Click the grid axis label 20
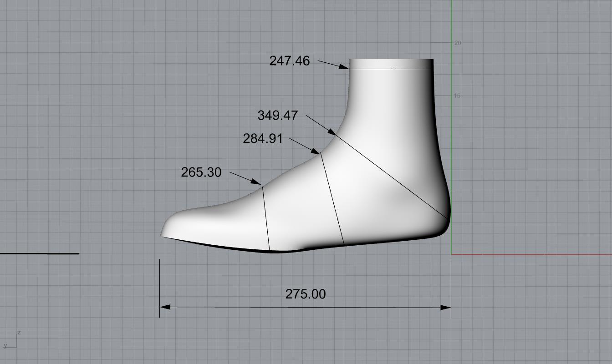Image resolution: width=612 pixels, height=364 pixels. tap(458, 43)
